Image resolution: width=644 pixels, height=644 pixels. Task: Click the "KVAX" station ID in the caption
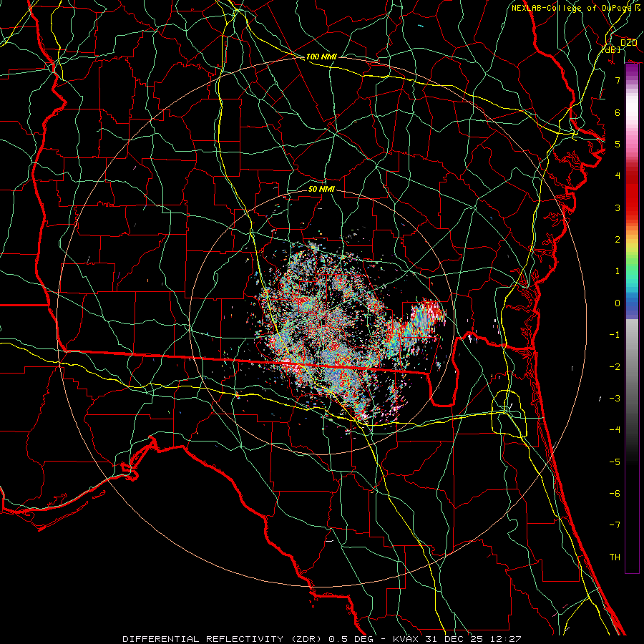pos(406,639)
